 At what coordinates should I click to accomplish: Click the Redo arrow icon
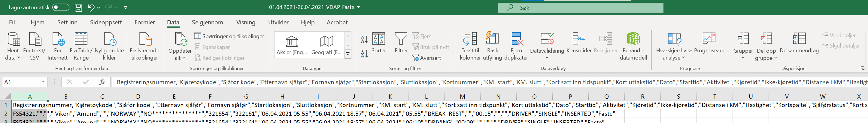pos(108,8)
